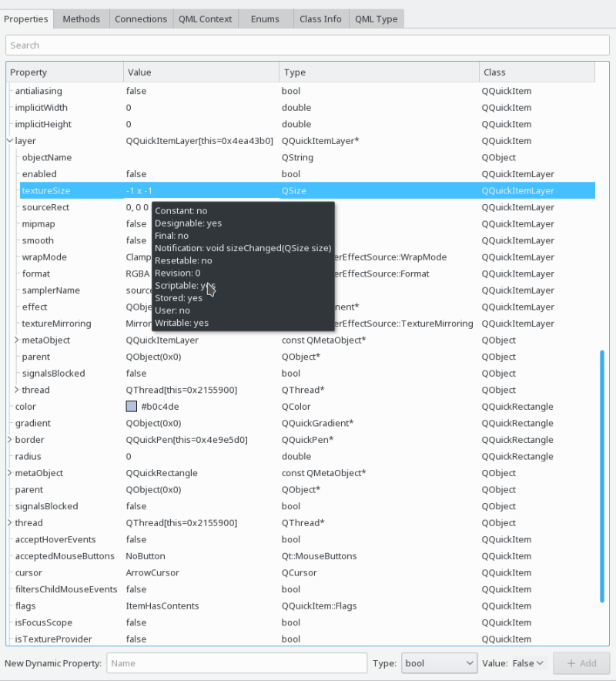Screen dimensions: 616x681
Task: Collapse the layer property tree node
Action: click(9, 141)
